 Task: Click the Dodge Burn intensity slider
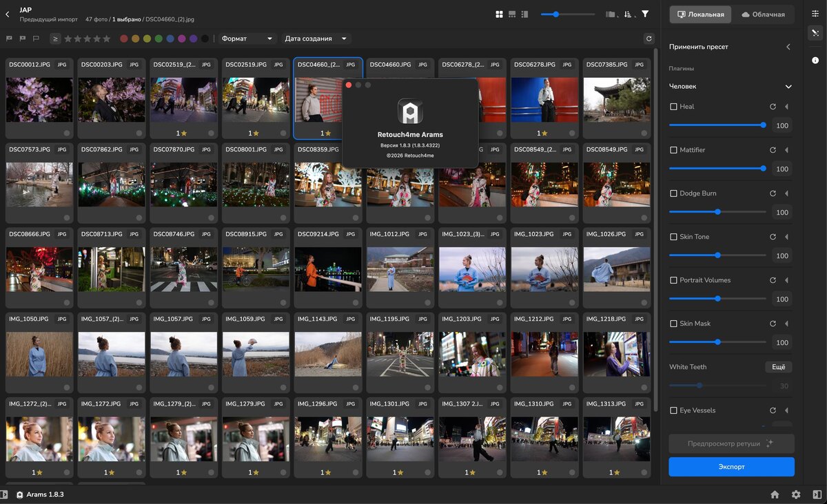tap(717, 212)
